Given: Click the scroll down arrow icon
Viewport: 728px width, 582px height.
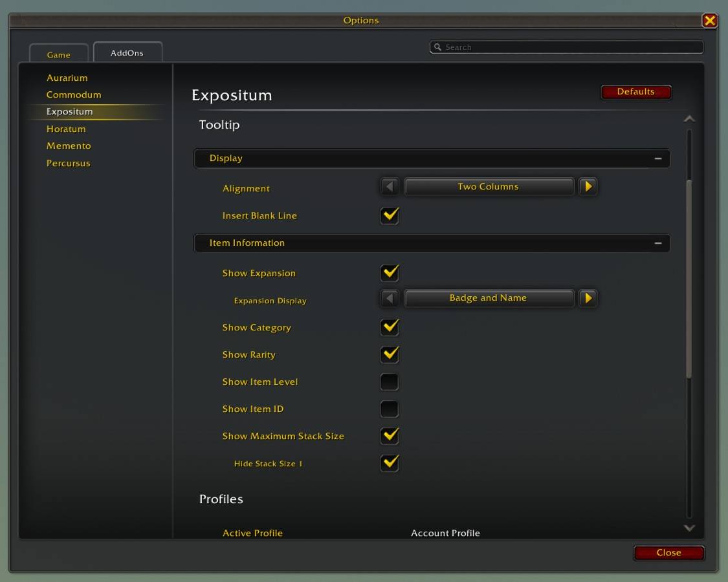Looking at the screenshot, I should click(689, 528).
